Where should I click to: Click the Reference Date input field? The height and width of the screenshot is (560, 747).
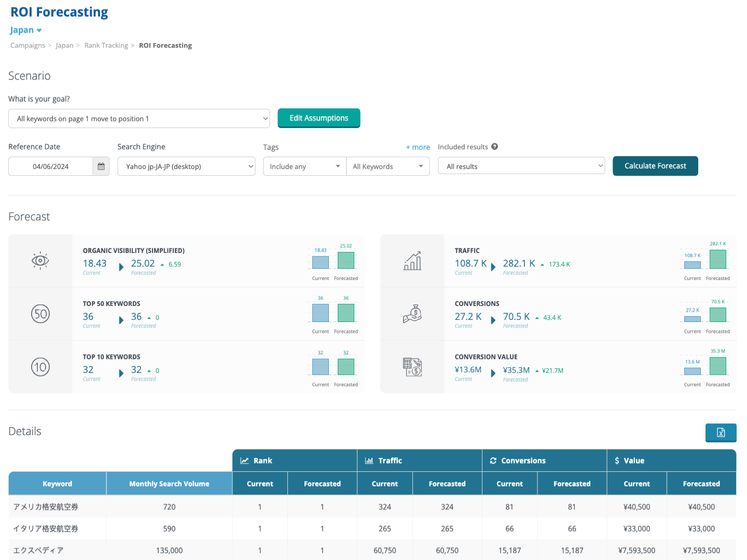51,166
